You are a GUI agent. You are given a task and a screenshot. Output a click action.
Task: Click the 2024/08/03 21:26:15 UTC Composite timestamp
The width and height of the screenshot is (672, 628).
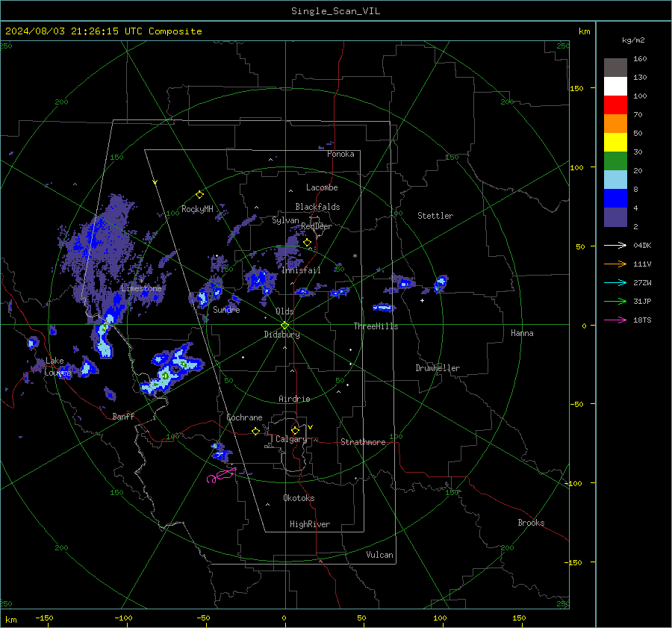103,31
